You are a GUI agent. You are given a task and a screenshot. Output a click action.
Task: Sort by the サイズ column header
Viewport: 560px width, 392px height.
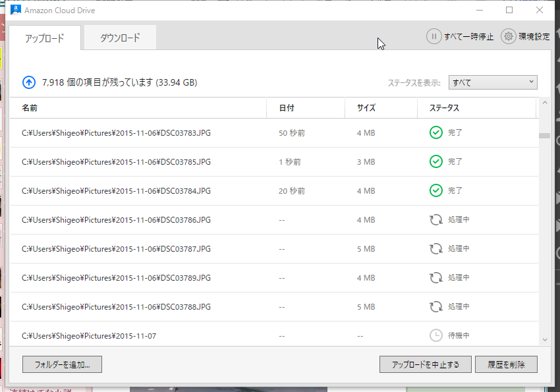[381, 108]
